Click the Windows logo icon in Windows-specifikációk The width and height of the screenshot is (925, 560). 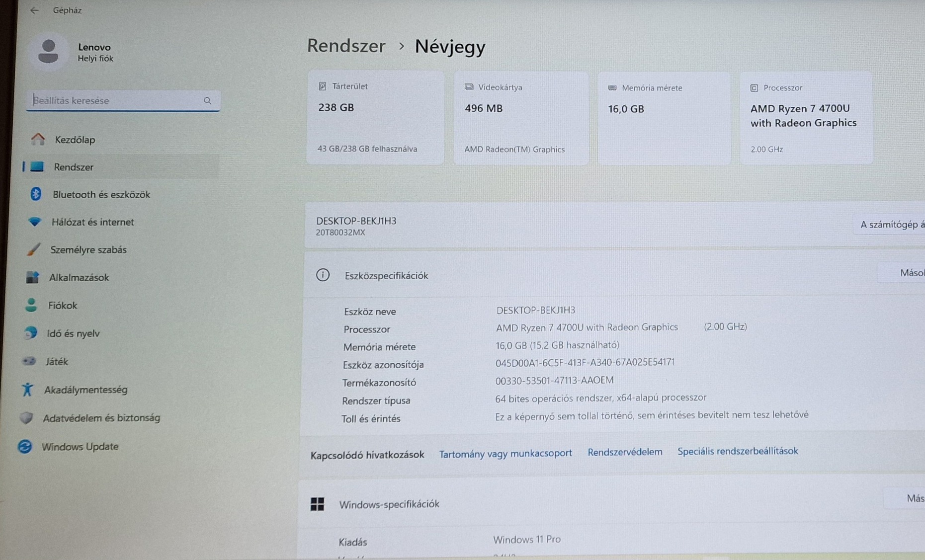pyautogui.click(x=317, y=504)
